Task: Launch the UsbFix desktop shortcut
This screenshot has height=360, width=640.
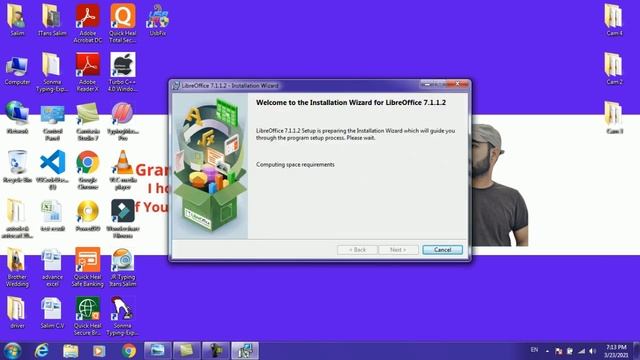Action: (x=158, y=20)
